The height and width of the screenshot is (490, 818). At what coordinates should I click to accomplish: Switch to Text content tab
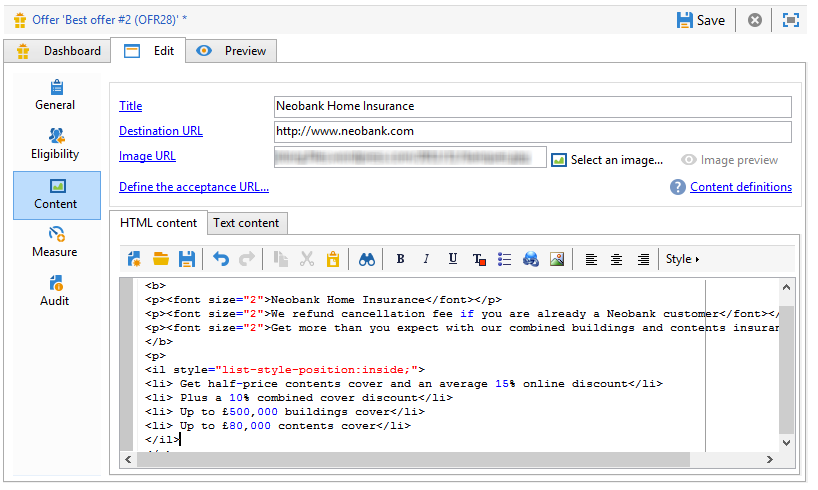point(246,223)
